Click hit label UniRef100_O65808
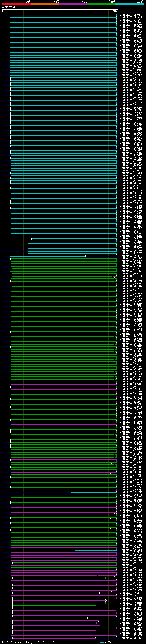Screen dimensions: 146x644 tap(131, 42)
